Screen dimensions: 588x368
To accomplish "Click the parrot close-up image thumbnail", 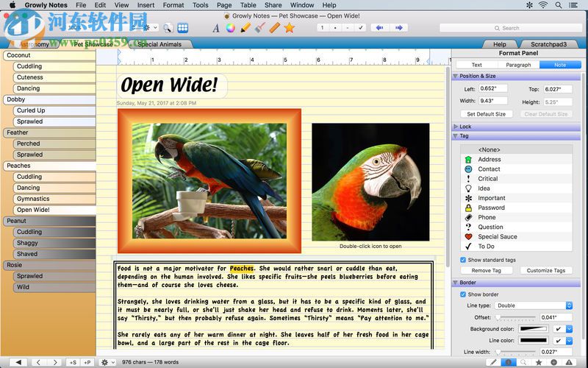I will pos(370,182).
